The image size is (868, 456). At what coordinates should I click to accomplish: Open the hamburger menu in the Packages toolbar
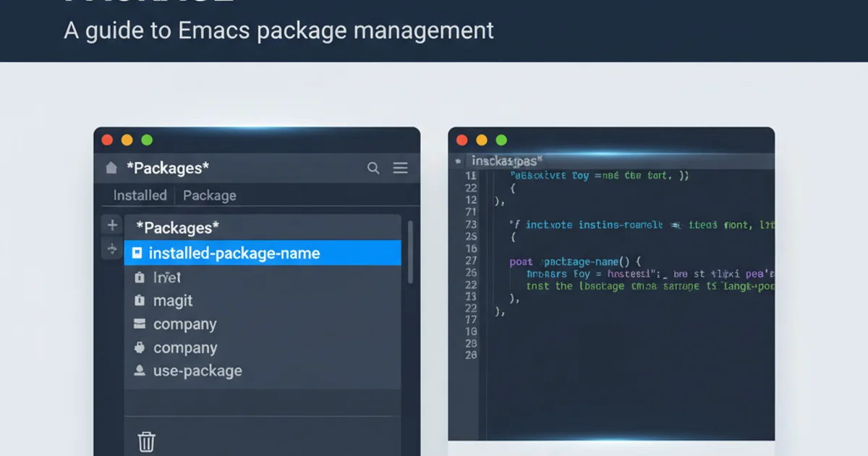[400, 168]
